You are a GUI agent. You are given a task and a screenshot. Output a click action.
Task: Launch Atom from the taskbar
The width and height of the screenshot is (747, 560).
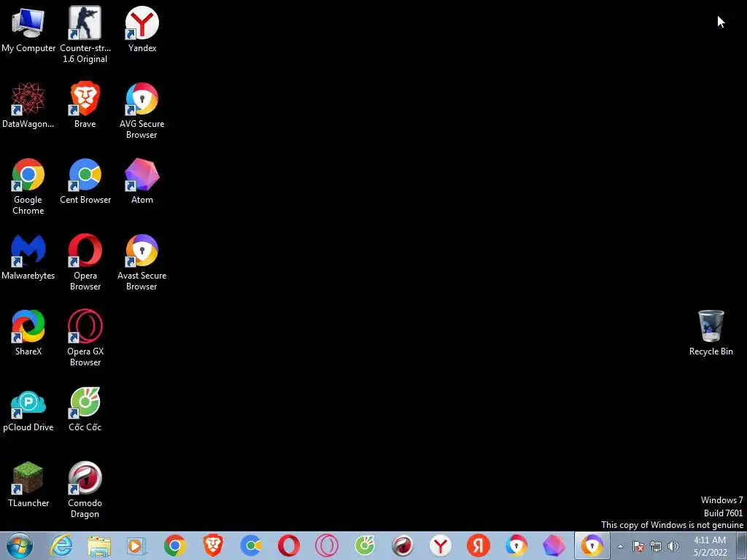pyautogui.click(x=554, y=545)
